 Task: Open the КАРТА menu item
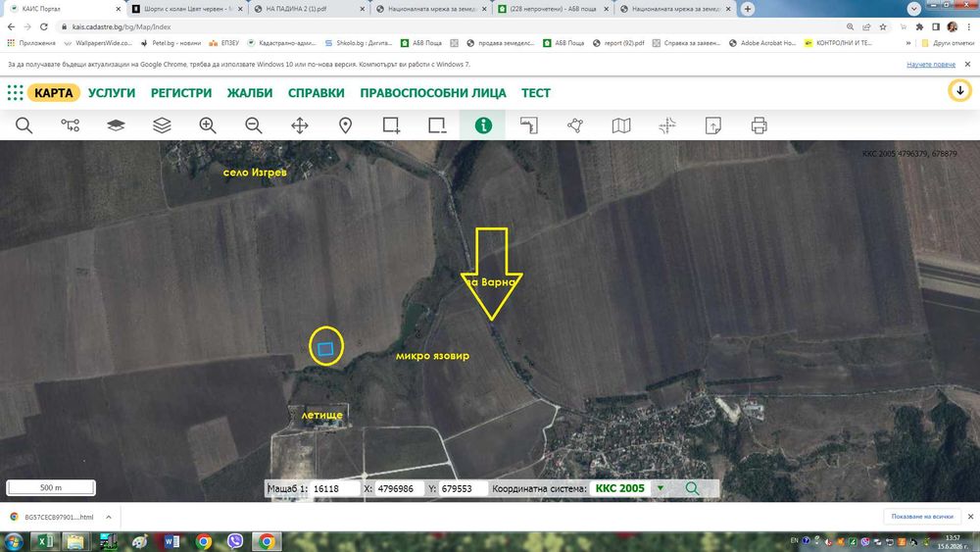point(54,92)
